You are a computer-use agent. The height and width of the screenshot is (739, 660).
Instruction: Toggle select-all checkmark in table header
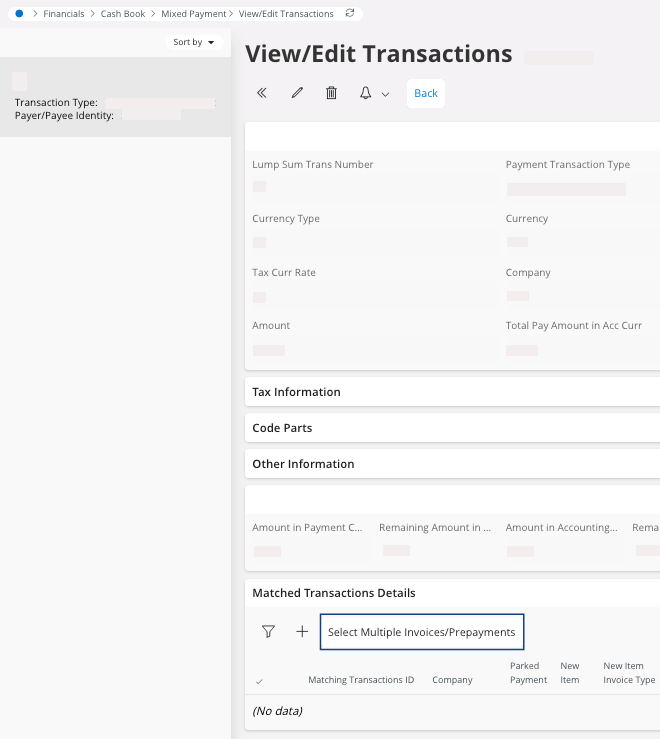tap(259, 681)
